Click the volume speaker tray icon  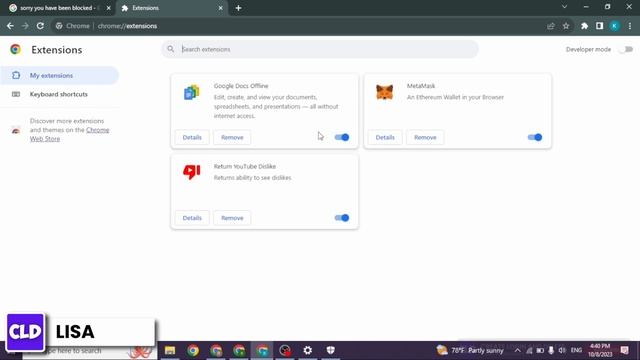(x=562, y=350)
